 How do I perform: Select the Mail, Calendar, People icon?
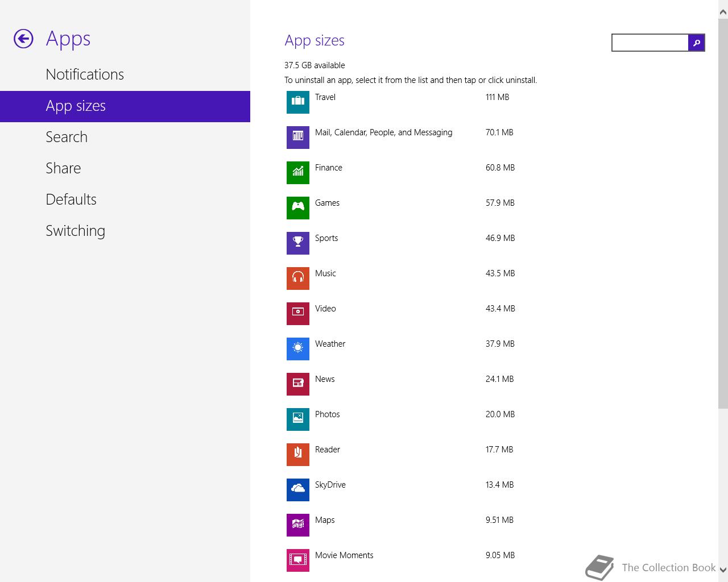point(298,138)
